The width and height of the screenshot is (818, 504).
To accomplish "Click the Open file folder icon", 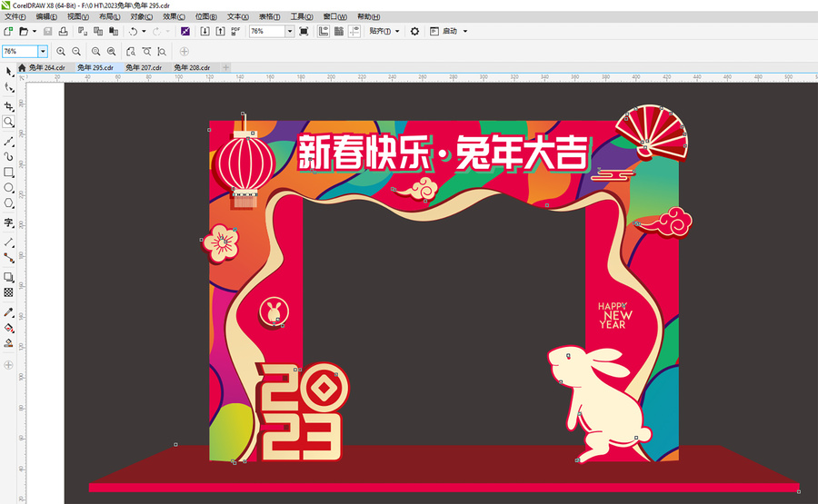I will click(24, 31).
